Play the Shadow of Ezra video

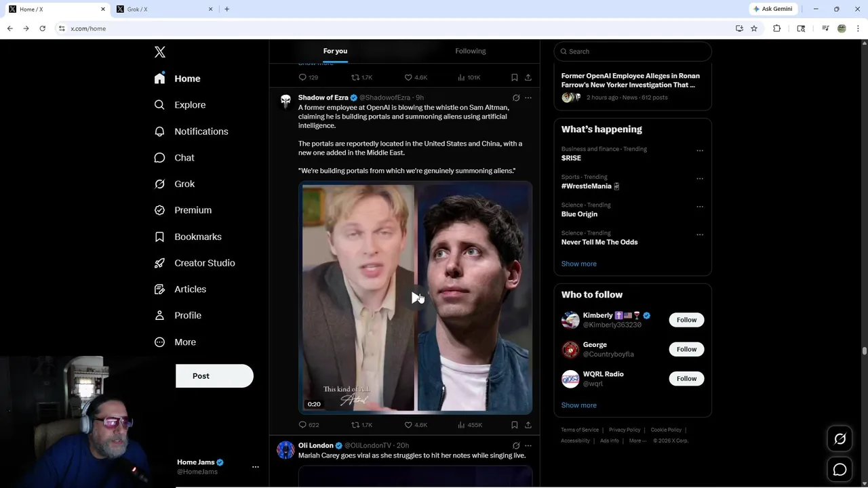tap(416, 298)
